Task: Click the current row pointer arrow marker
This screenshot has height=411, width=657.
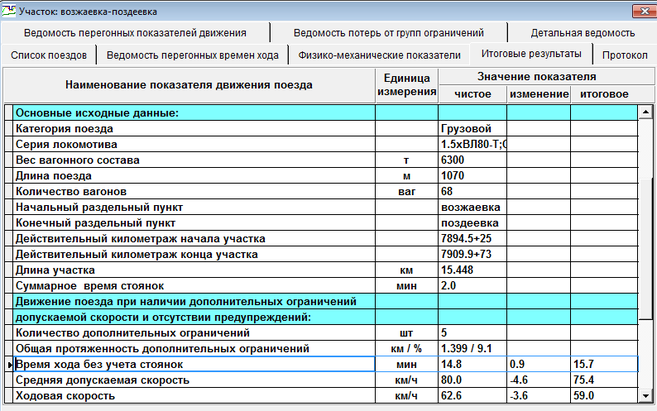Action: [9, 364]
